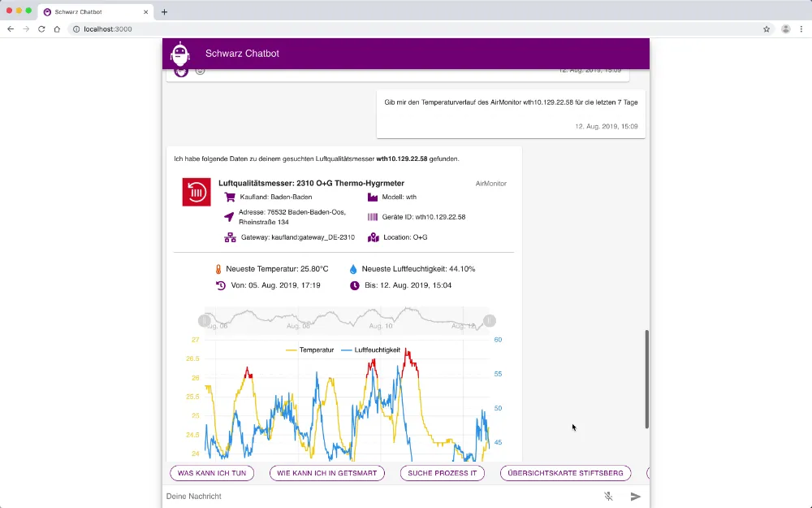The height and width of the screenshot is (508, 812).
Task: Click the Geräte ID: wth10.129.22.58 text
Action: [424, 217]
